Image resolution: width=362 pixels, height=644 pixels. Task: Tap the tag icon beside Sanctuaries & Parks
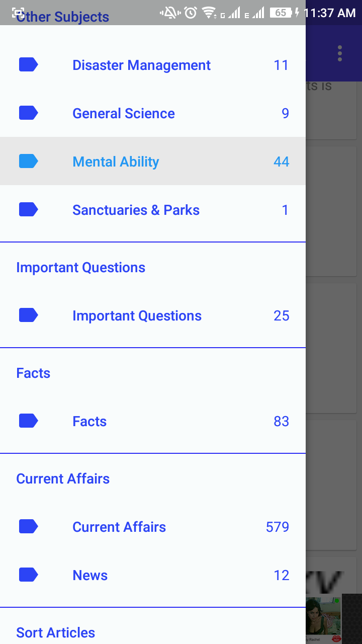(x=28, y=209)
